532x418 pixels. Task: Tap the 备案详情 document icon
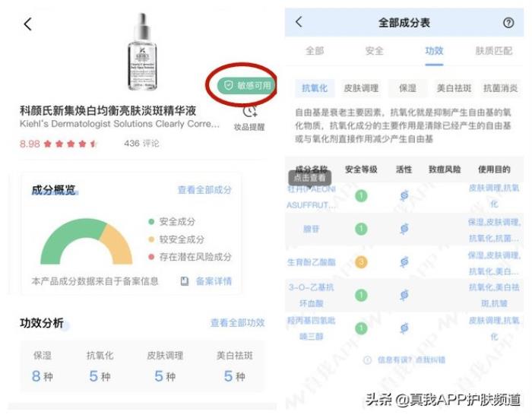[x=185, y=281]
